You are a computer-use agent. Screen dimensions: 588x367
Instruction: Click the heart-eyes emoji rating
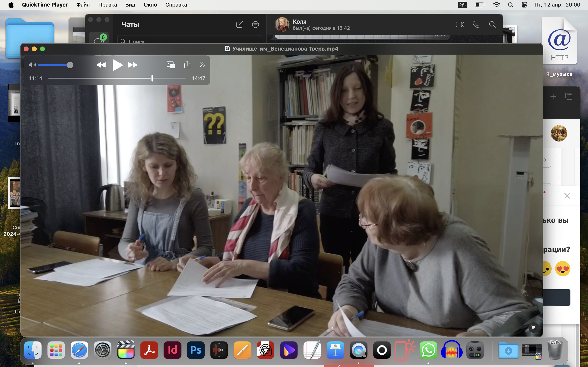(x=562, y=269)
